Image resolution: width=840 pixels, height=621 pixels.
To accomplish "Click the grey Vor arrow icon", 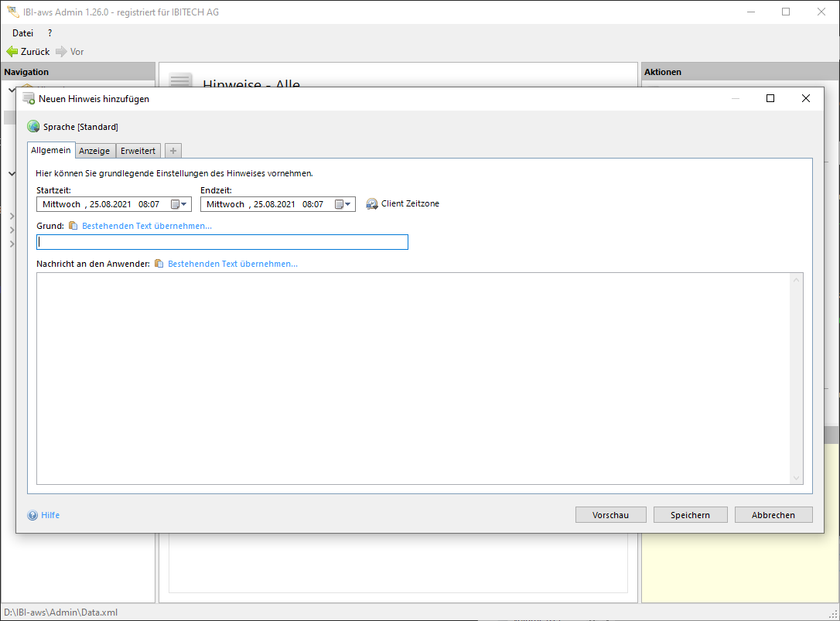I will [x=61, y=52].
